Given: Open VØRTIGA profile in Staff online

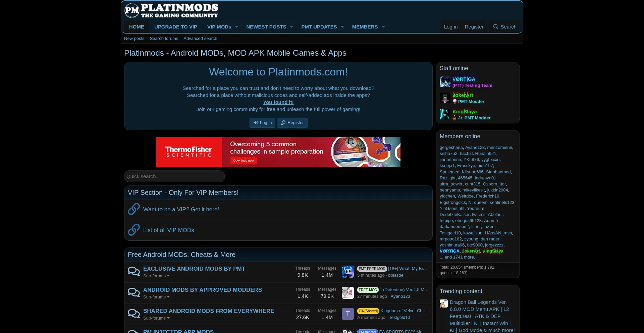Looking at the screenshot, I should pos(464,79).
